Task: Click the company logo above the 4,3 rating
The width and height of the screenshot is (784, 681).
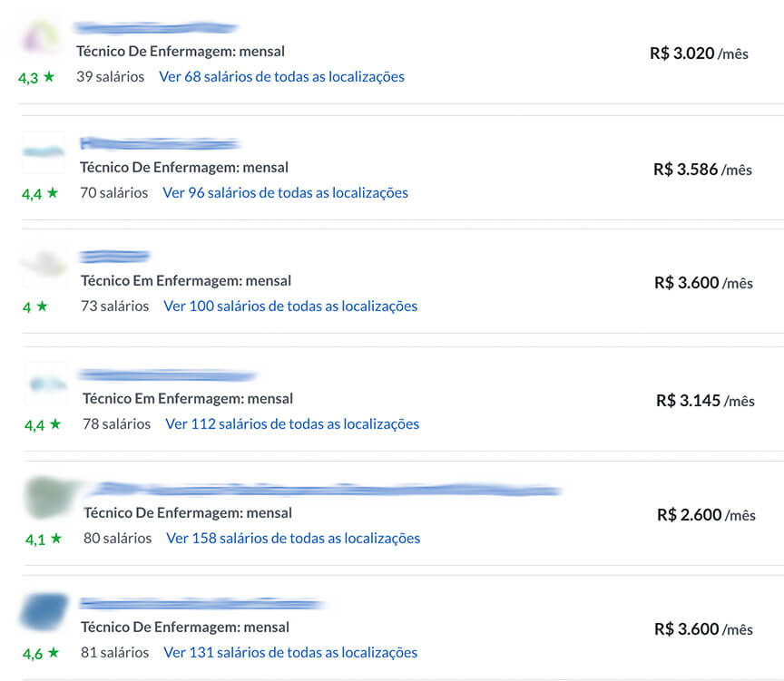Action: [x=40, y=38]
